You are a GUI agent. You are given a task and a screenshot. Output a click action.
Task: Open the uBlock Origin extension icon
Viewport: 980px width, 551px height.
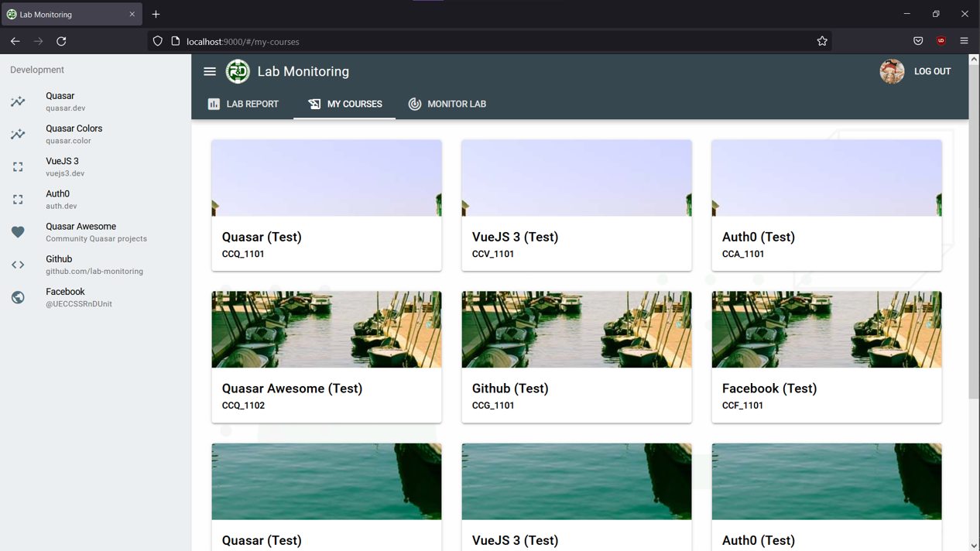coord(941,41)
